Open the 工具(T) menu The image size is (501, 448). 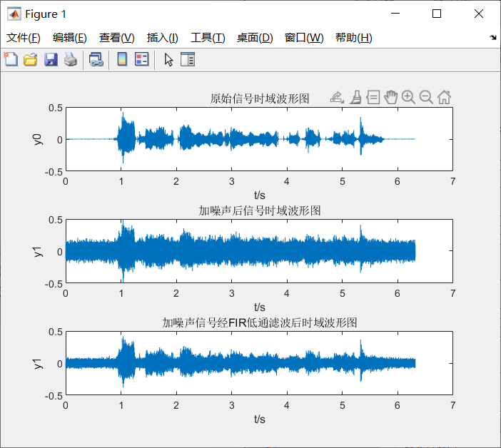click(208, 38)
